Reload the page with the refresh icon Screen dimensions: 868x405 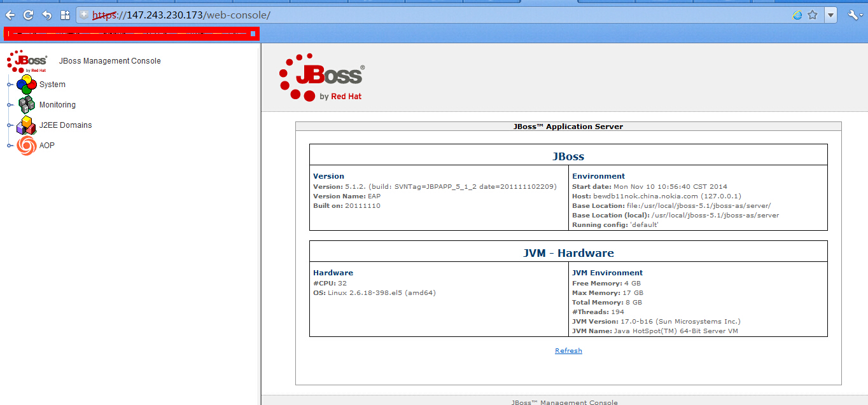tap(28, 15)
